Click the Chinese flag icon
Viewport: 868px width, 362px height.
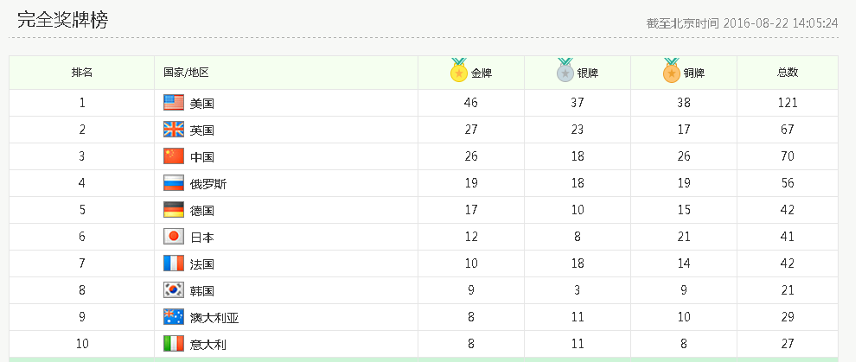pos(174,156)
